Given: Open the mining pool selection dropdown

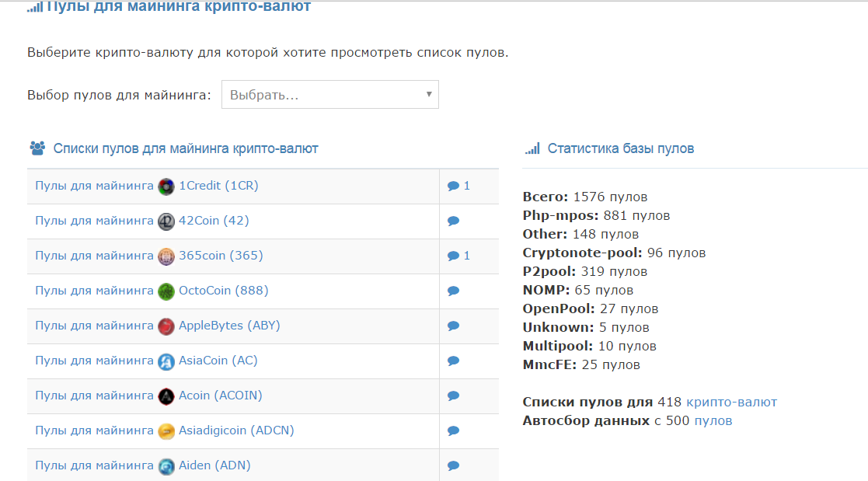Looking at the screenshot, I should pos(329,95).
